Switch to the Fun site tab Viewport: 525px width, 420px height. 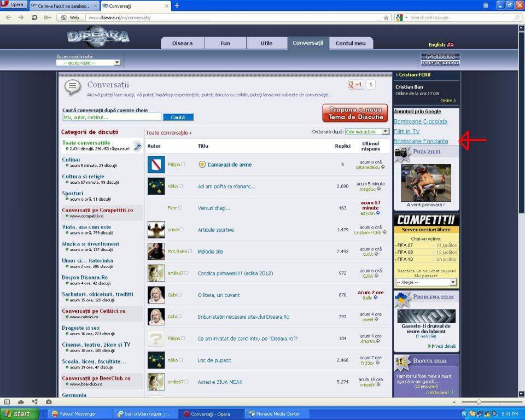coord(225,43)
